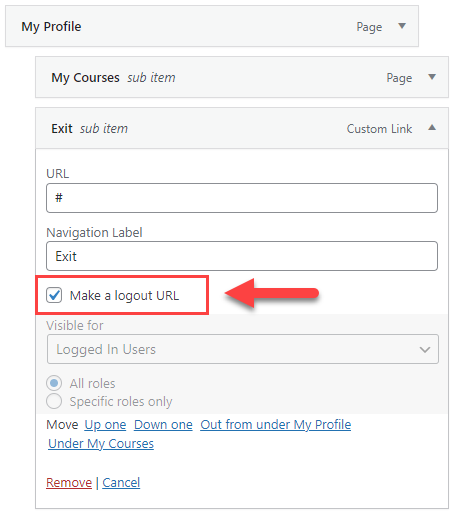
Task: Expand the My Profile menu item arrow
Action: click(x=402, y=26)
